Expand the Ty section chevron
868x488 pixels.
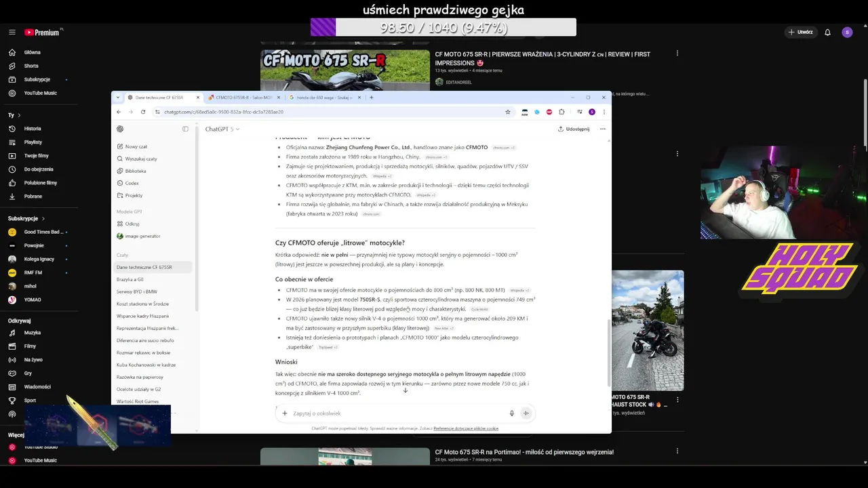point(19,115)
